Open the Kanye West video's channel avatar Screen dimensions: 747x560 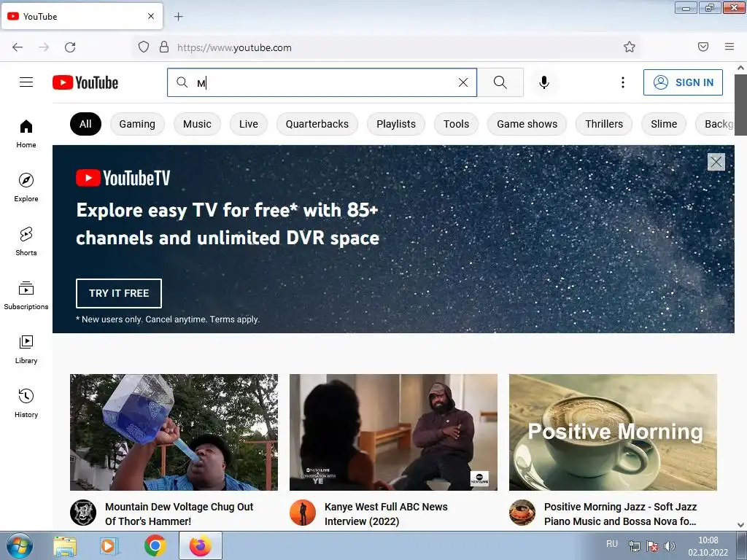[x=303, y=513]
